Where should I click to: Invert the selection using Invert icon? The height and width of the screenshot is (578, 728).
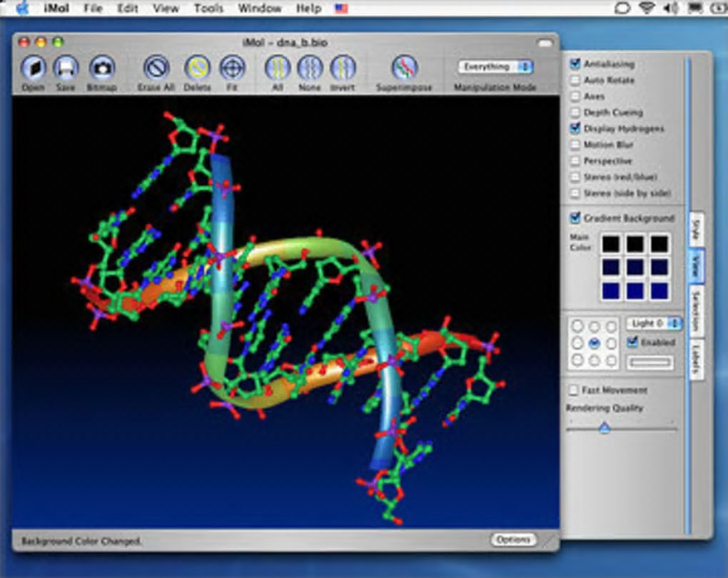click(343, 69)
